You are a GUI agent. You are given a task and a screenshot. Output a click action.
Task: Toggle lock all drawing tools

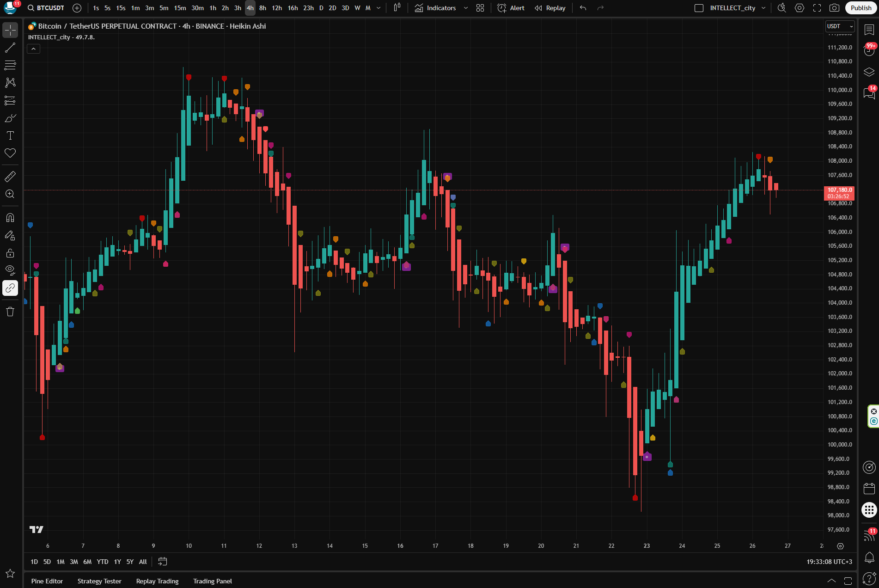(10, 253)
